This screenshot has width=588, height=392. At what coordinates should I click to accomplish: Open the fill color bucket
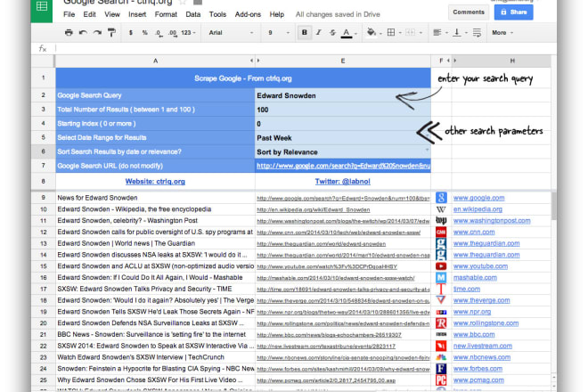click(373, 33)
